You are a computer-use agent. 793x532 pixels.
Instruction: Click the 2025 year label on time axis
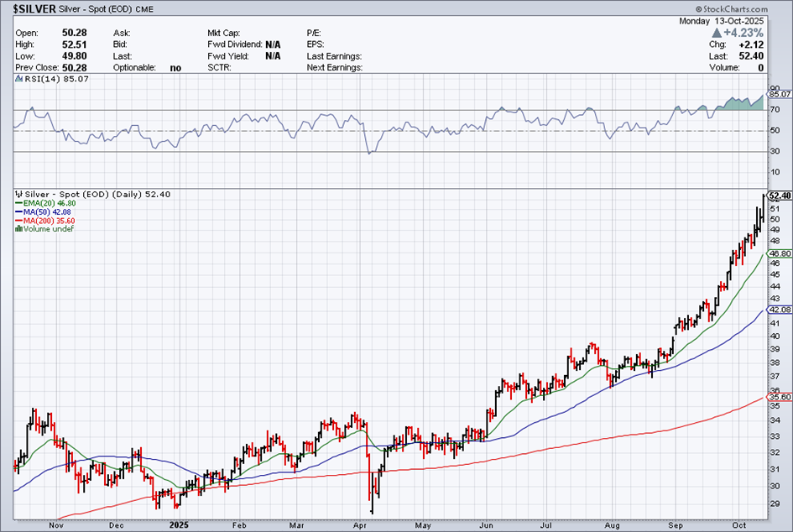coord(179,525)
